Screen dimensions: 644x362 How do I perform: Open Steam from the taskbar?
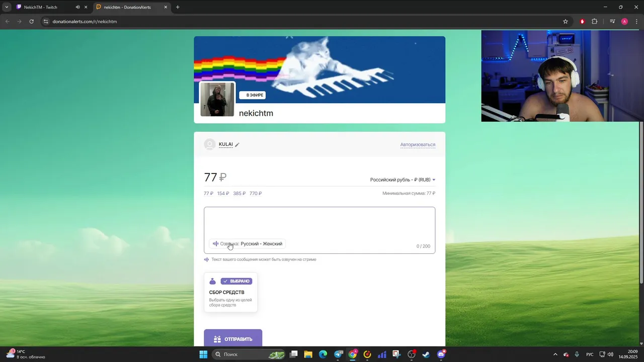tap(426, 354)
